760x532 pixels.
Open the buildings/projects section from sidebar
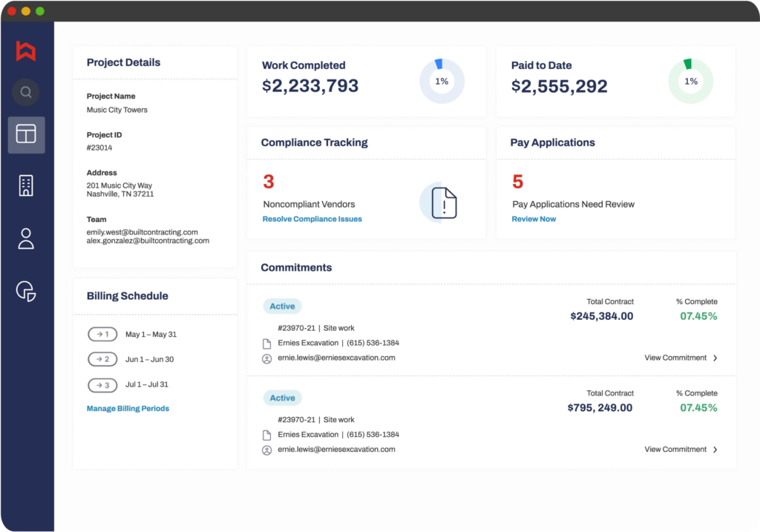click(x=26, y=186)
